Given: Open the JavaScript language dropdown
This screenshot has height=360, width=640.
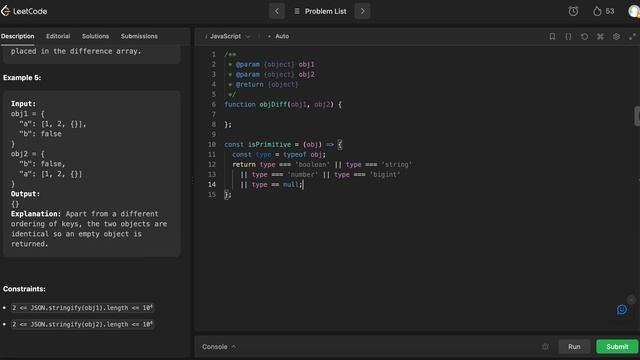Looking at the screenshot, I should pos(227,36).
